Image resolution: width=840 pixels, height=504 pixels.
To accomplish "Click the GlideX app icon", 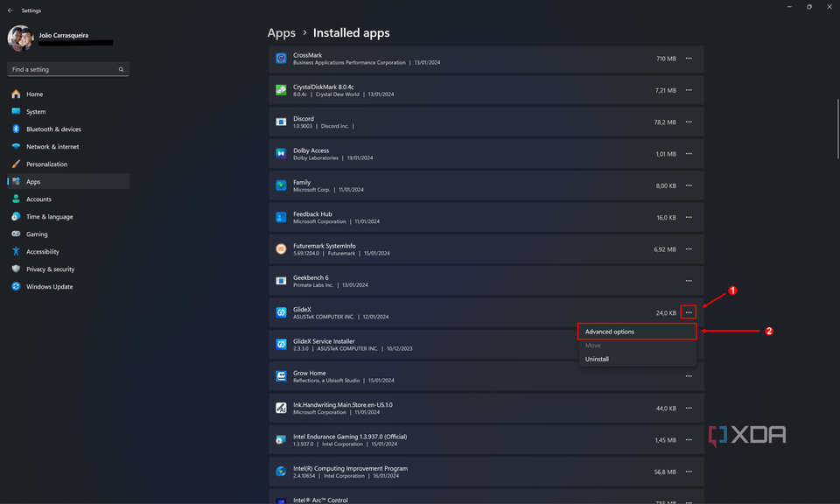I will tap(281, 312).
